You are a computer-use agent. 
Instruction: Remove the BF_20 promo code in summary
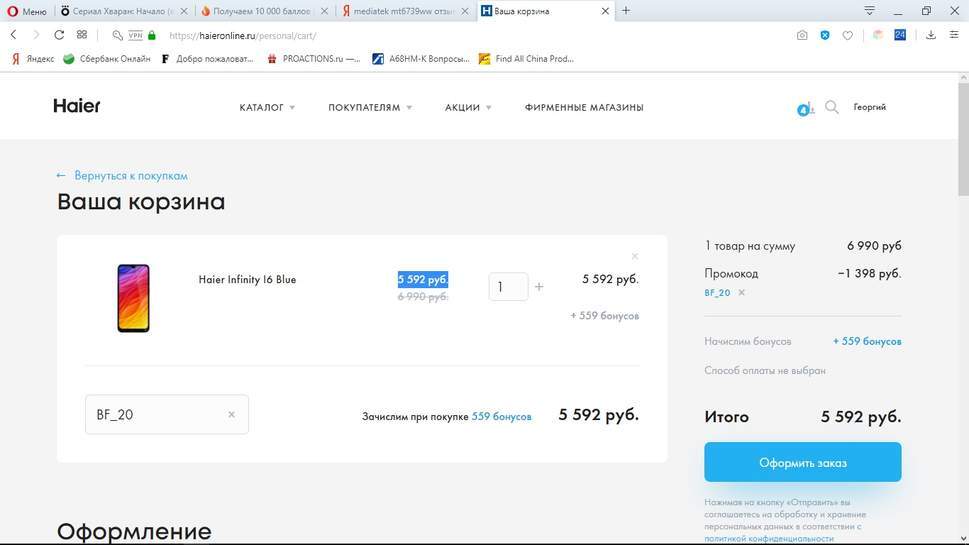pyautogui.click(x=742, y=292)
